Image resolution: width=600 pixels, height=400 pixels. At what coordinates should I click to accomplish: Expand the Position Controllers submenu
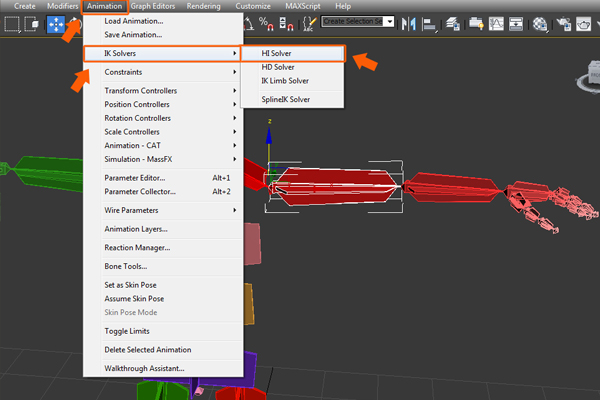coord(163,104)
